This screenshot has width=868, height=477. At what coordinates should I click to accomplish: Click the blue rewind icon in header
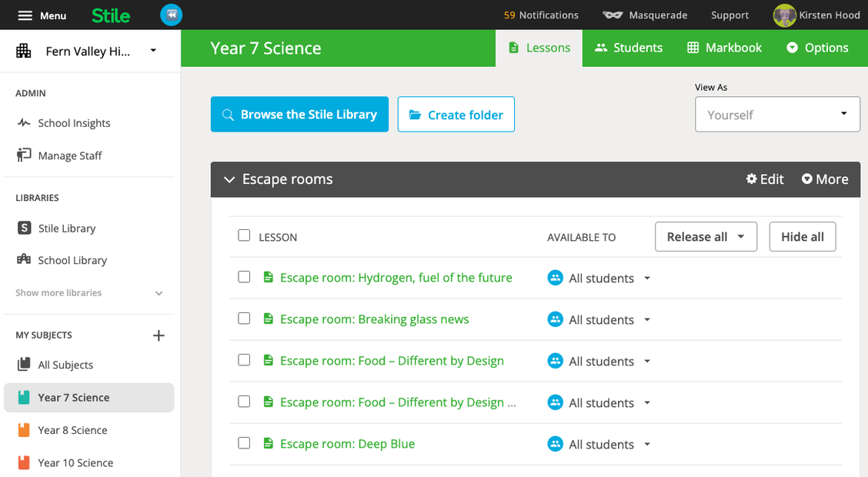172,15
